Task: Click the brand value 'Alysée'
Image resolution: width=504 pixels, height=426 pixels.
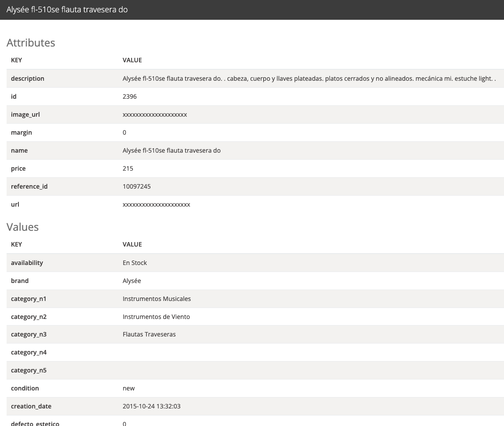Action: pos(132,281)
